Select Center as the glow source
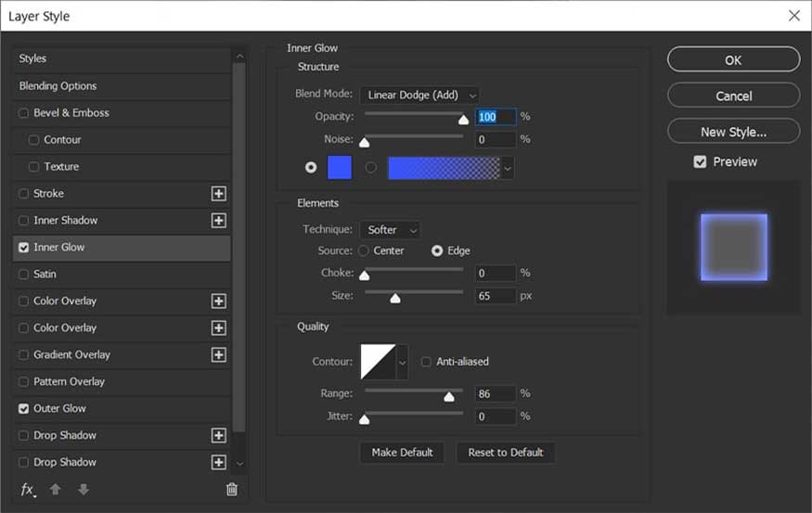Viewport: 812px width, 513px height. (364, 250)
